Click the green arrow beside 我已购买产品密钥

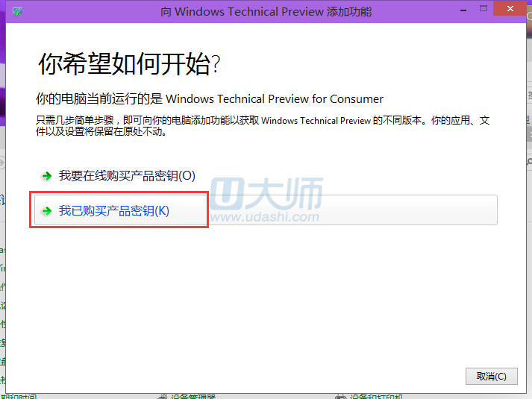tap(47, 211)
